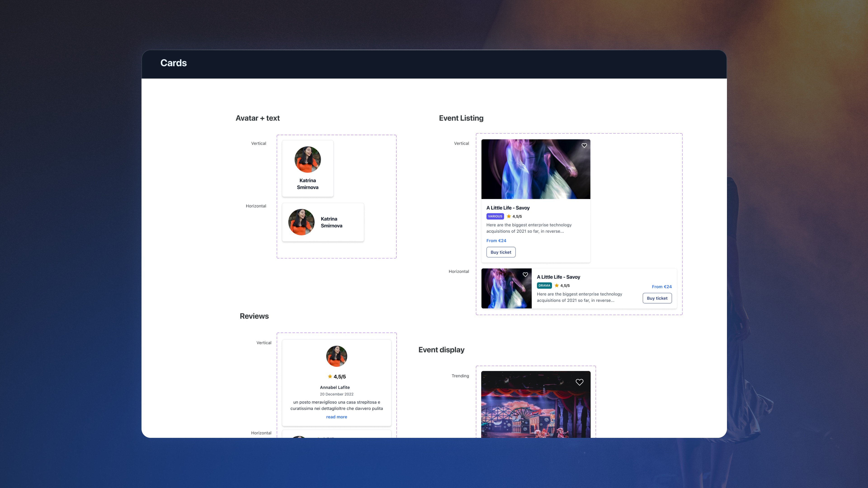This screenshot has height=488, width=868.
Task: Click the VARIOUS category badge
Action: pyautogui.click(x=495, y=216)
